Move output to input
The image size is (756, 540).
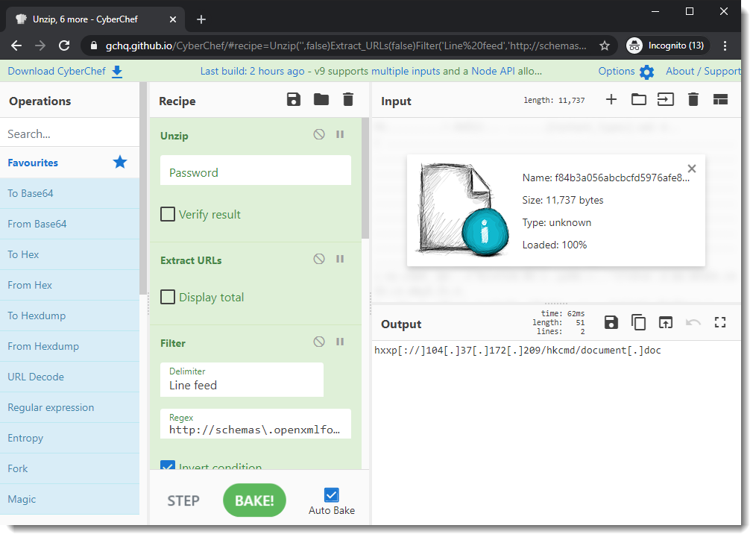[x=665, y=322]
